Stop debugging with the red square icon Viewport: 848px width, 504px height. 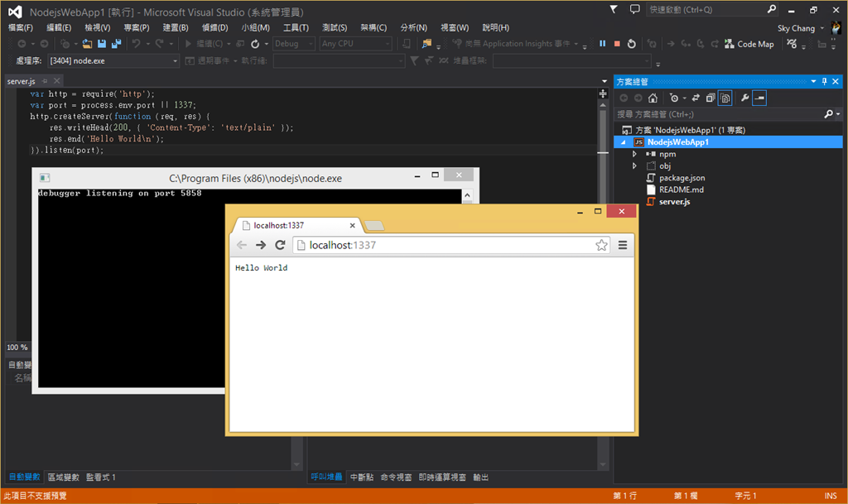pyautogui.click(x=617, y=44)
